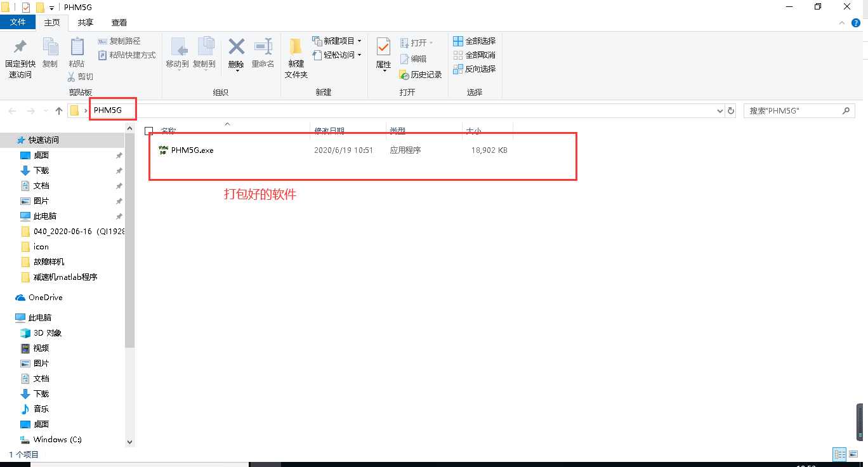Viewport: 868px width, 467px height.
Task: Switch to Large icons view in status bar
Action: pos(853,454)
